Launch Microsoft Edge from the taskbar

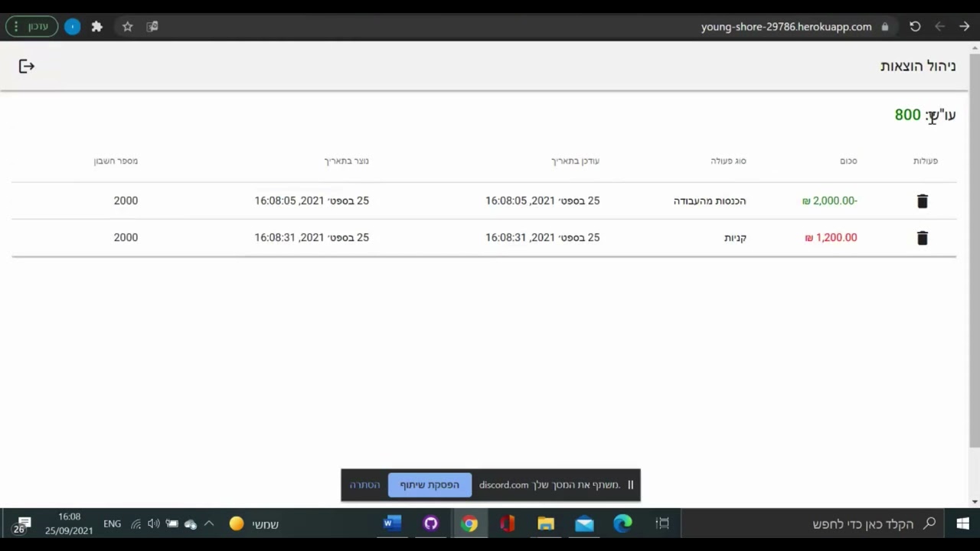point(622,524)
